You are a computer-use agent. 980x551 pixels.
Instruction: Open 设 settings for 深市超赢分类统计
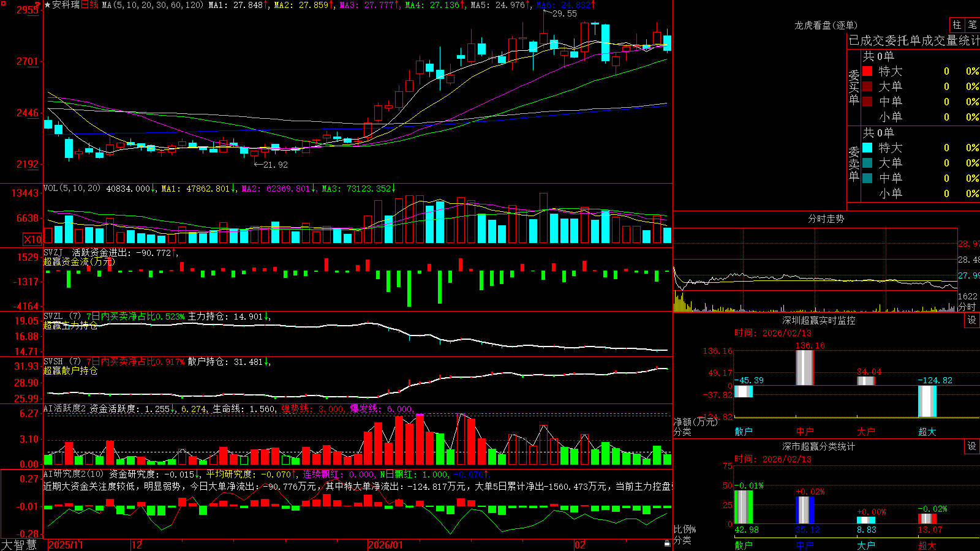pos(972,446)
